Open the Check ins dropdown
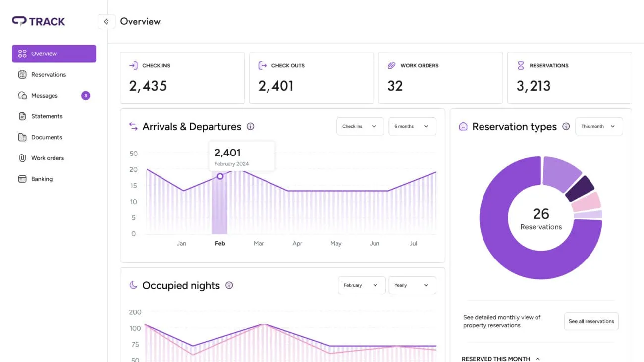The width and height of the screenshot is (644, 362). pos(359,126)
